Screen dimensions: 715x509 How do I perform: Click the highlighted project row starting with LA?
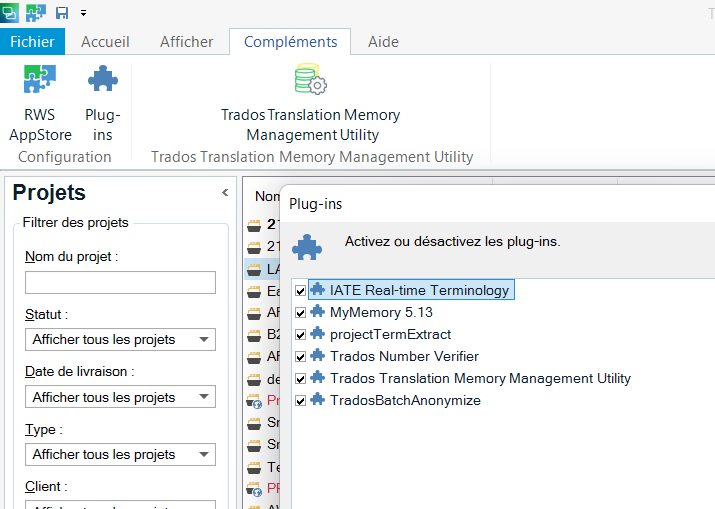tap(263, 269)
